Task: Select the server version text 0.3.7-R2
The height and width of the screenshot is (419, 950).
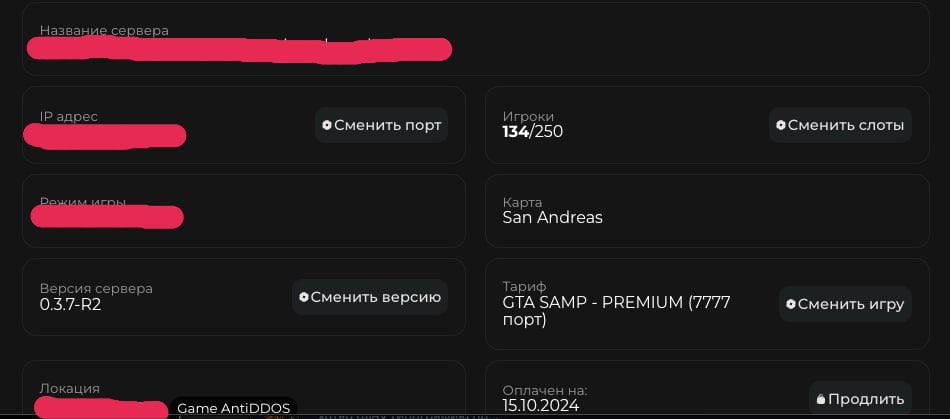Action: (x=70, y=304)
